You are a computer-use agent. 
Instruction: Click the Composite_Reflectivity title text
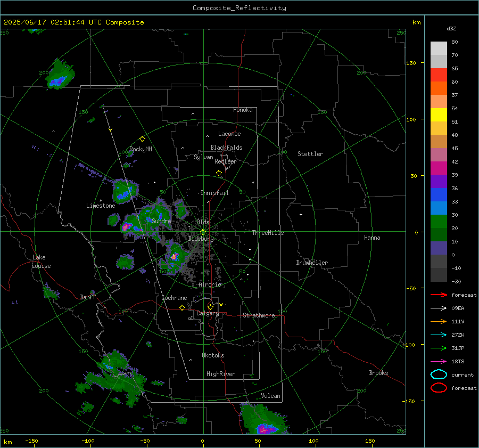[240, 8]
